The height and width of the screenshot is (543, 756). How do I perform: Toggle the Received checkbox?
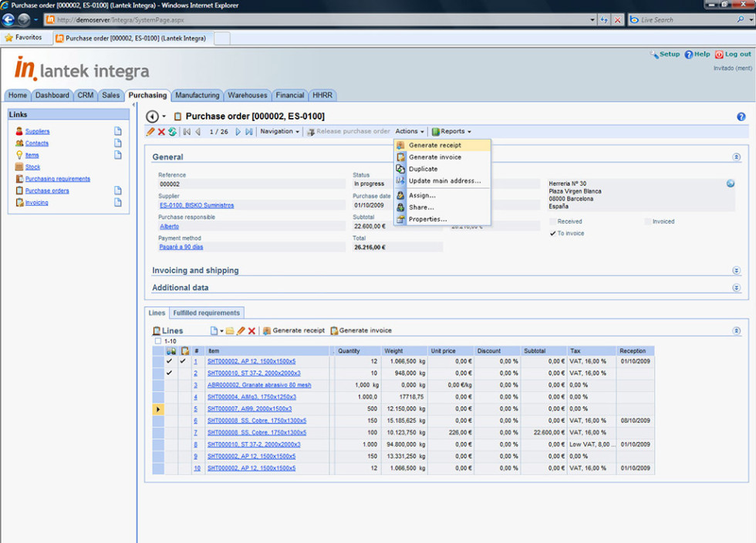[552, 221]
